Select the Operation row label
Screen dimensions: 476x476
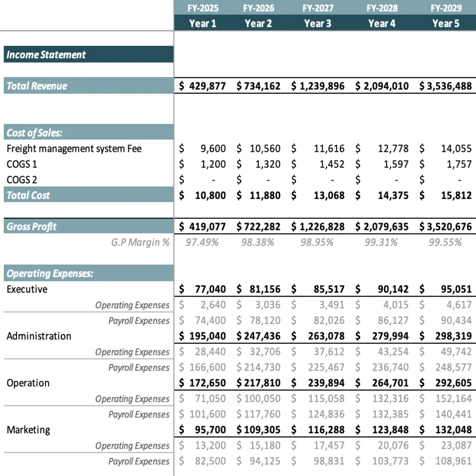click(28, 383)
